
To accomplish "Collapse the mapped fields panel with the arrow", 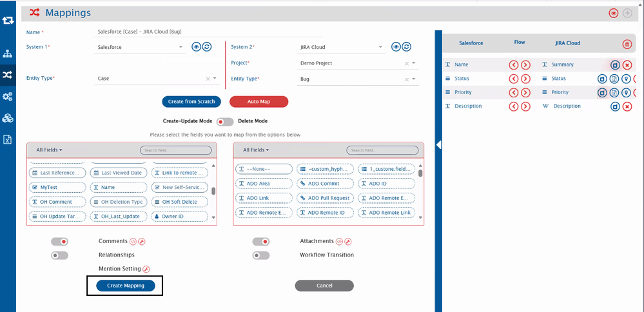I will (x=438, y=144).
